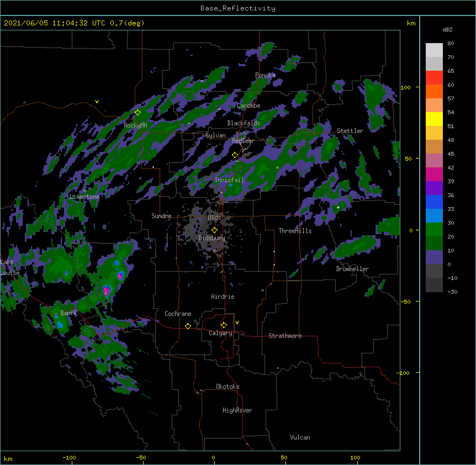Click the yellow diamond marker above RockyMH

pyautogui.click(x=138, y=113)
